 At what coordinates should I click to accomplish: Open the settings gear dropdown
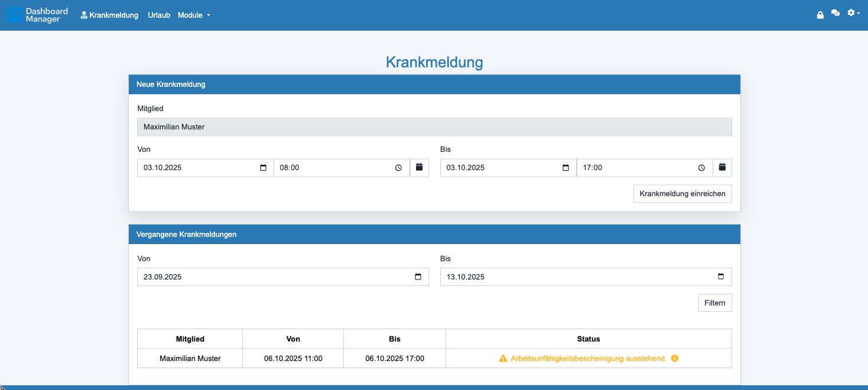(853, 13)
